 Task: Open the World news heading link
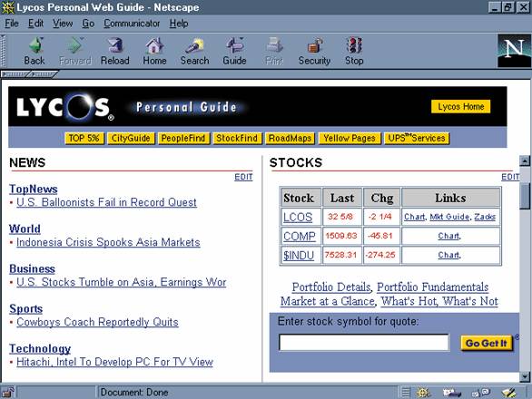click(25, 229)
